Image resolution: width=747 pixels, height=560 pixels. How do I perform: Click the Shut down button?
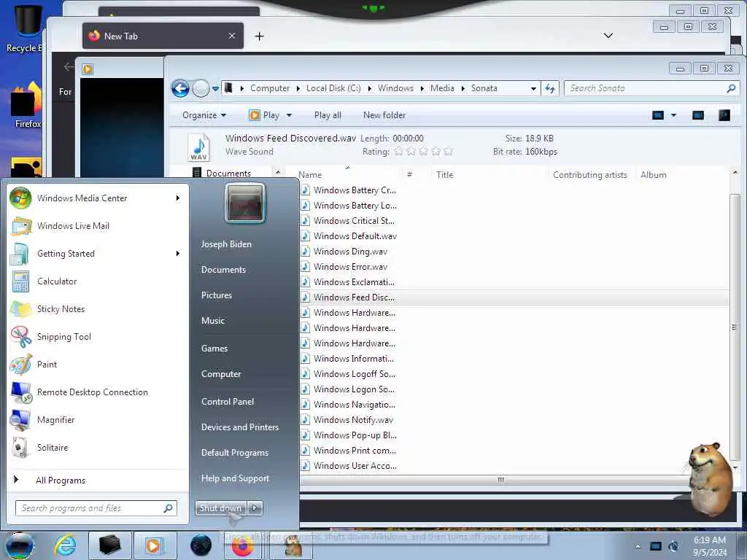pyautogui.click(x=220, y=508)
